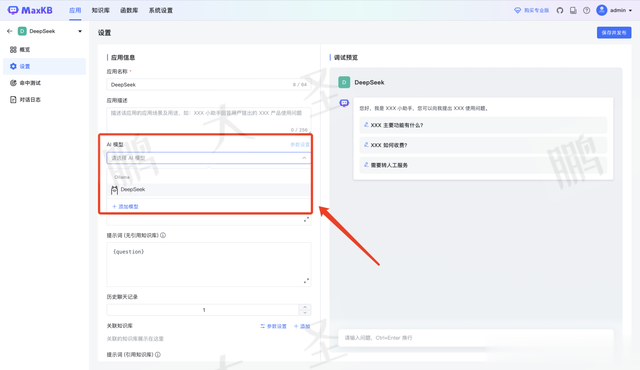
Task: Increase the chat history count stepper
Action: (x=305, y=307)
